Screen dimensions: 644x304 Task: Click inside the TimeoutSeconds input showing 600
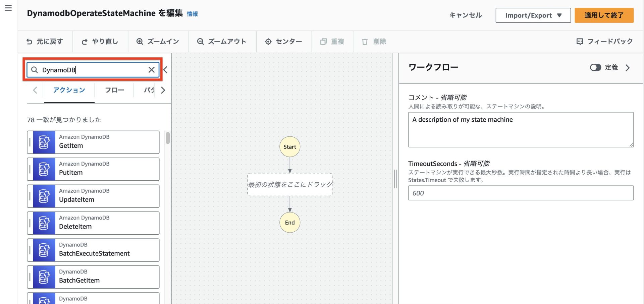[520, 193]
